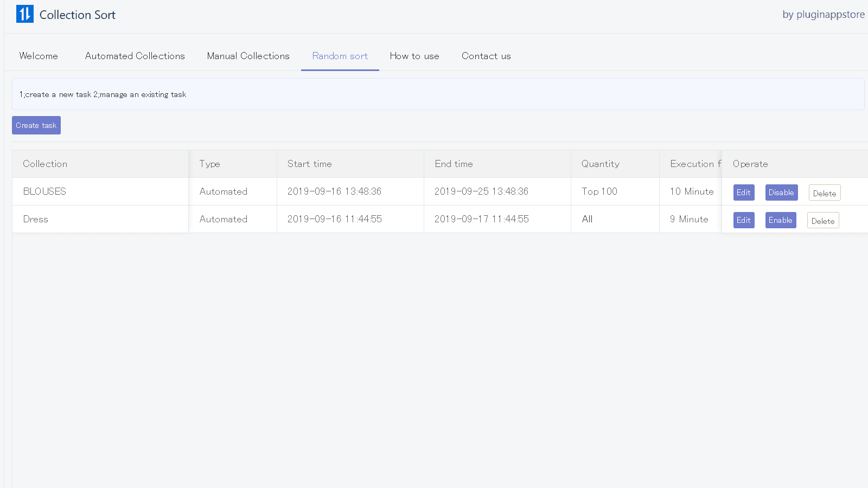Open the How to use tab
The image size is (868, 488).
click(x=414, y=56)
